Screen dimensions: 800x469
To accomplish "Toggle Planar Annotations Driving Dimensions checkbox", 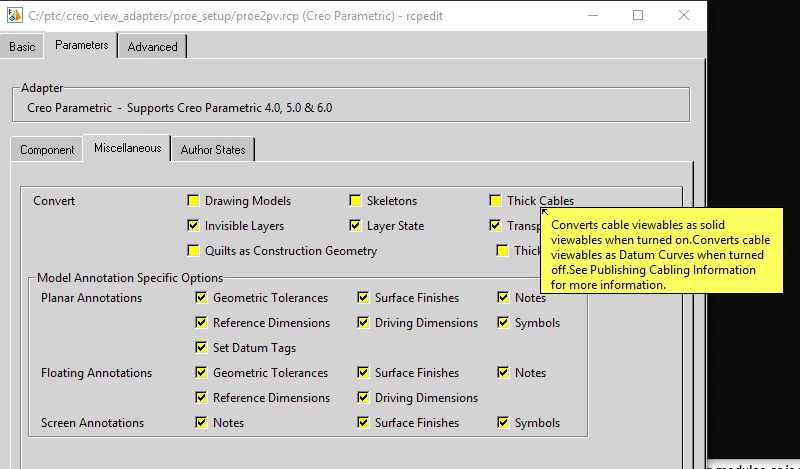I will tap(363, 323).
